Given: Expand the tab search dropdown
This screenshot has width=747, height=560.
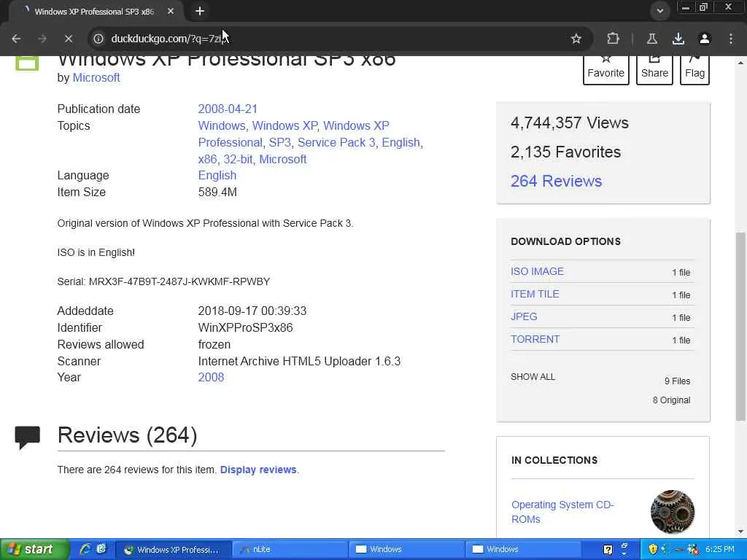Looking at the screenshot, I should tap(659, 11).
